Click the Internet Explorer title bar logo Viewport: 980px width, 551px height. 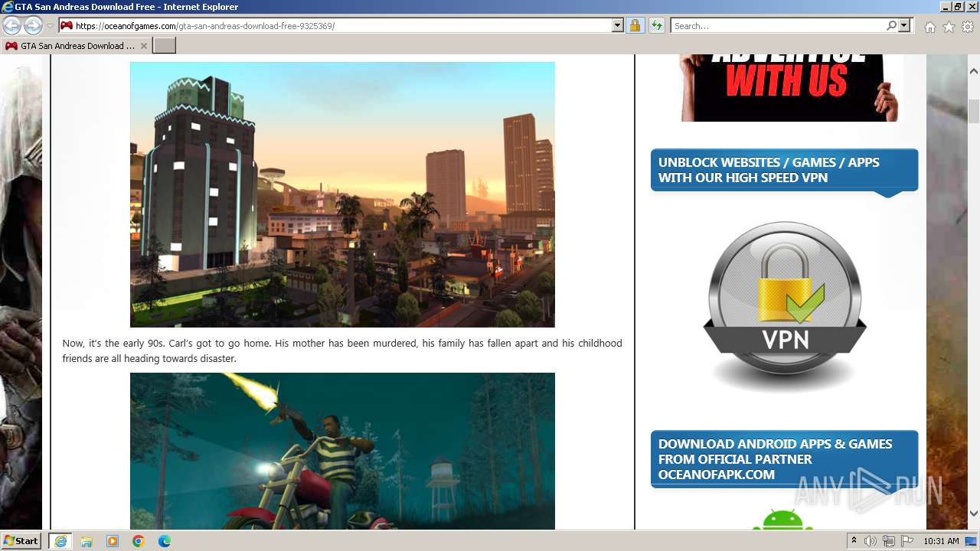pos(8,7)
